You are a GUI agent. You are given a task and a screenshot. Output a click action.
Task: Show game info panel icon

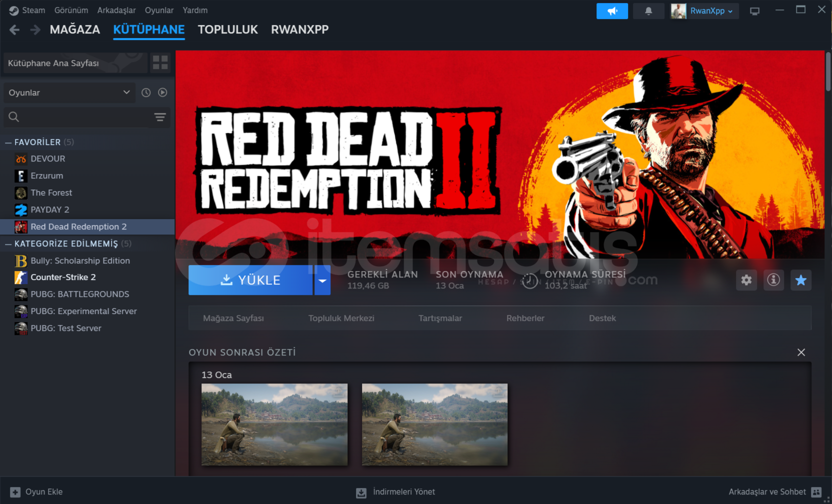[773, 280]
